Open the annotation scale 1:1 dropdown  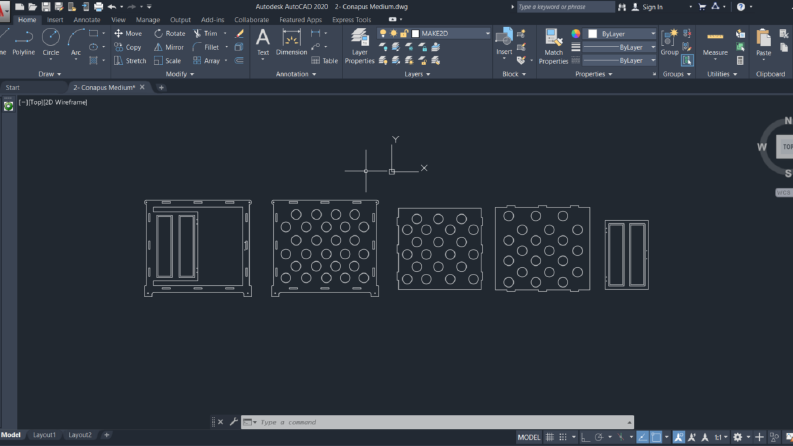coord(721,437)
